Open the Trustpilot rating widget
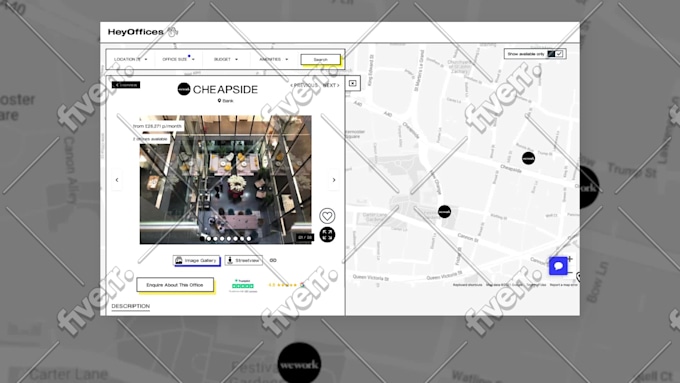This screenshot has width=680, height=383. point(243,285)
